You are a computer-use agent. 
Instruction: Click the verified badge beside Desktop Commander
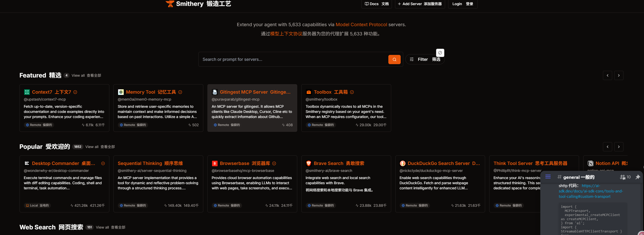(x=103, y=163)
